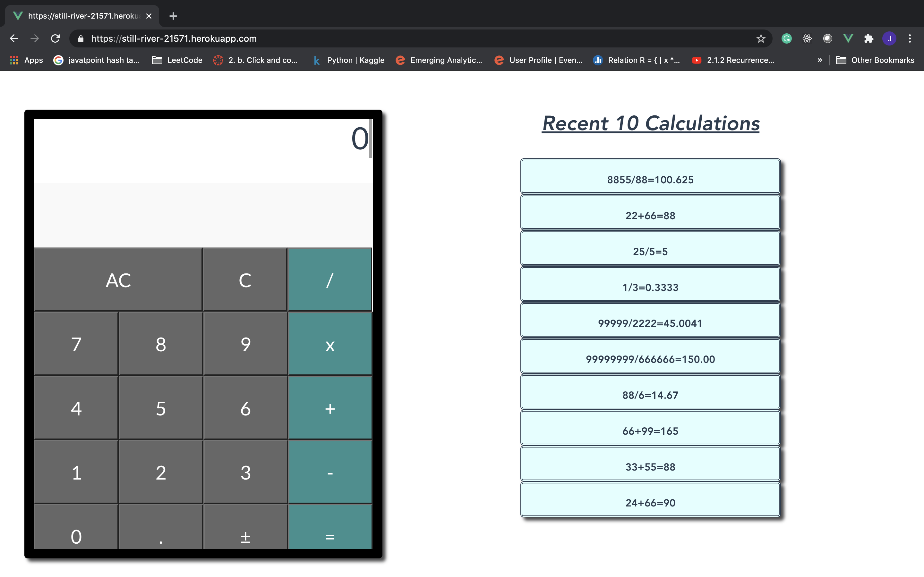The image size is (924, 577).
Task: Open the Chrome three-dot menu
Action: click(910, 38)
